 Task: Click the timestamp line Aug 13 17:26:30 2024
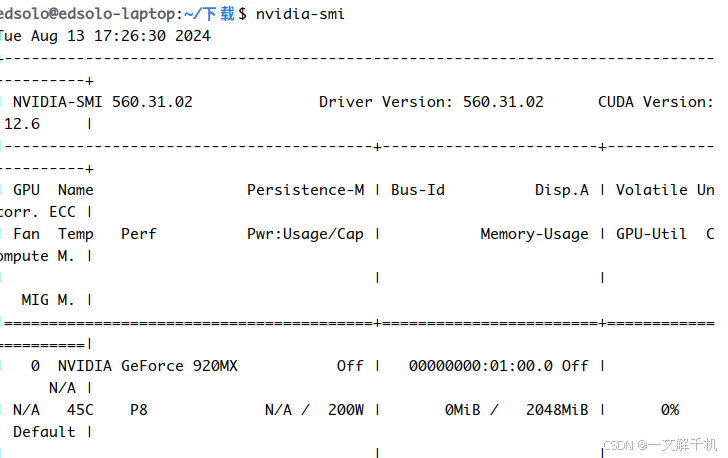[115, 35]
